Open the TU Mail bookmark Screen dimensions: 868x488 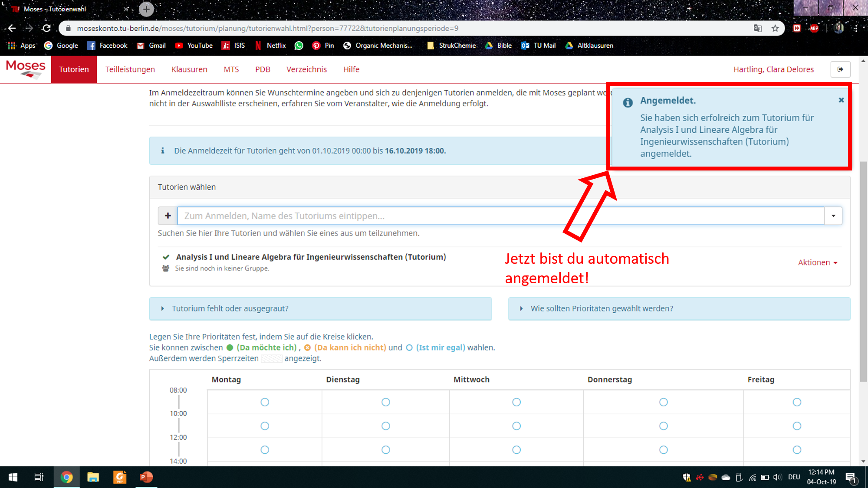click(x=538, y=46)
